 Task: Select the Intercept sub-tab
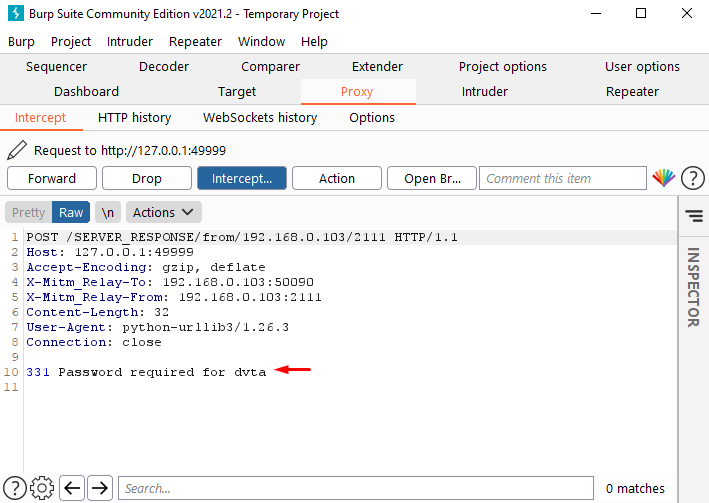pyautogui.click(x=40, y=118)
